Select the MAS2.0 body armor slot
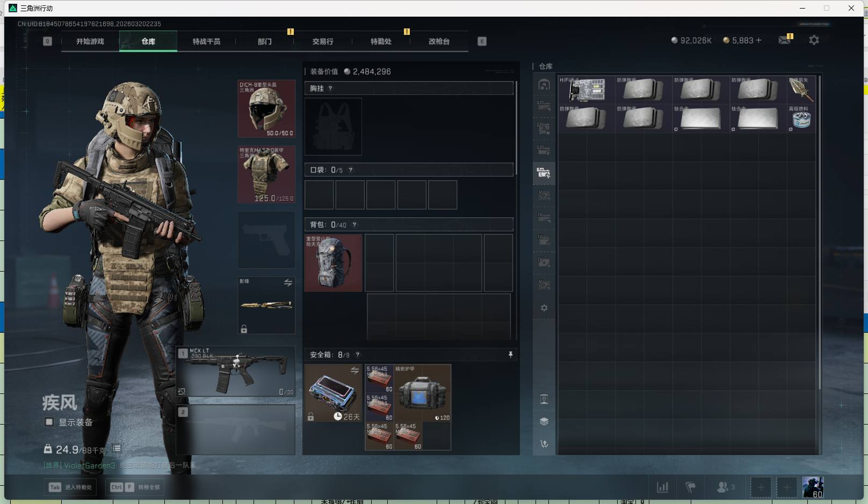The image size is (868, 504). pos(266,174)
